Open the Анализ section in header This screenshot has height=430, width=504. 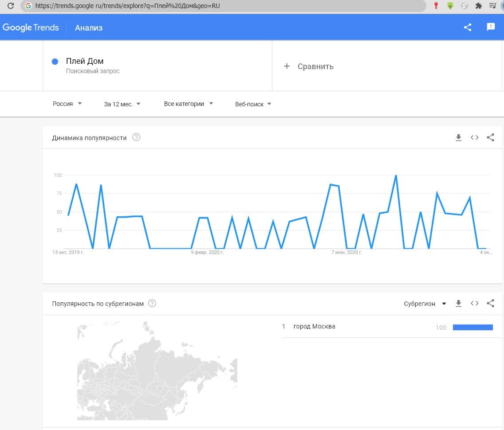click(89, 28)
